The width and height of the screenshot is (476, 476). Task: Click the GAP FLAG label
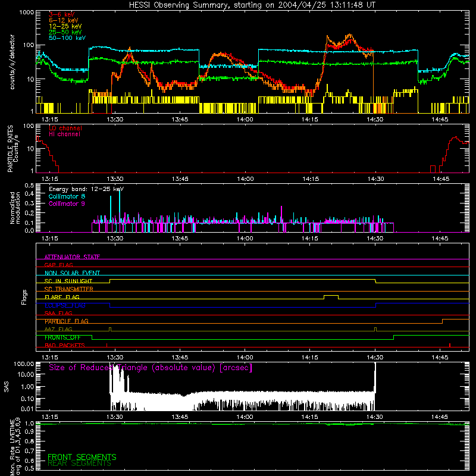coord(58,265)
